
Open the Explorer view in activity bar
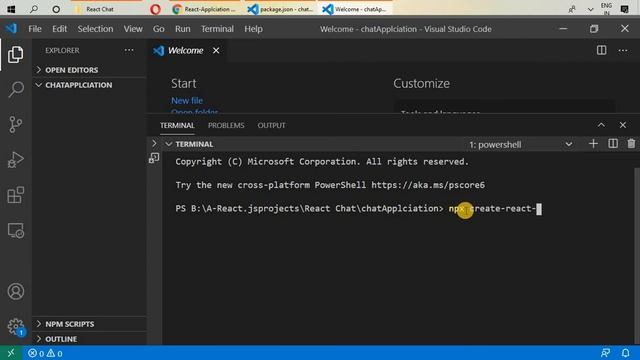16,54
